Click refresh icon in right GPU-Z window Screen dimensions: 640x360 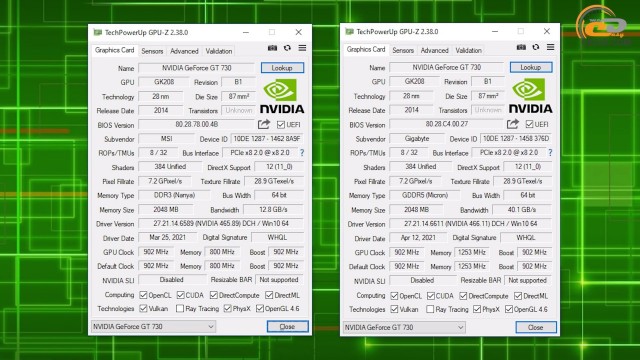(536, 47)
